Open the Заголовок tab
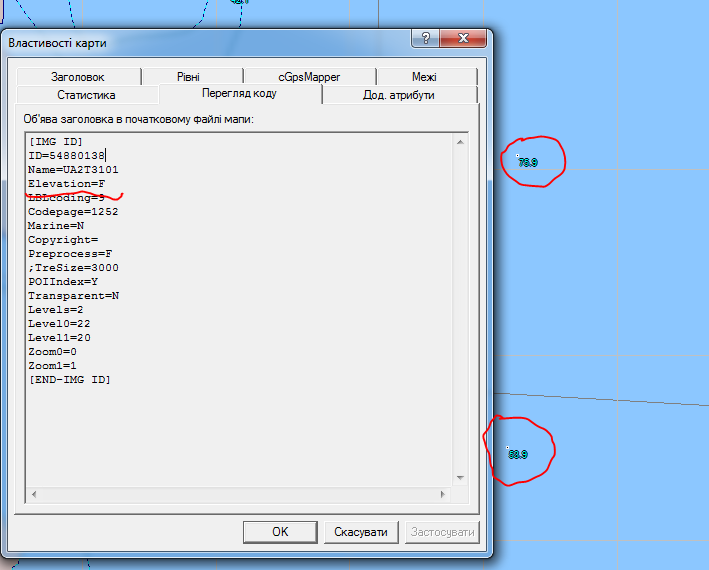 78,77
